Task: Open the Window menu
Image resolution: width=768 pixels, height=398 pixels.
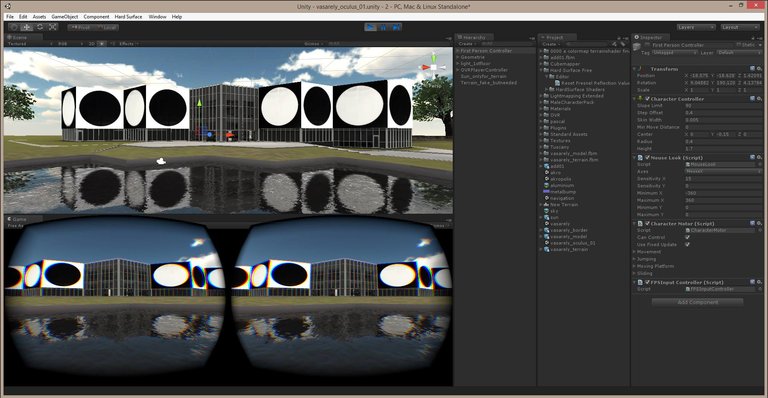Action: [x=157, y=17]
